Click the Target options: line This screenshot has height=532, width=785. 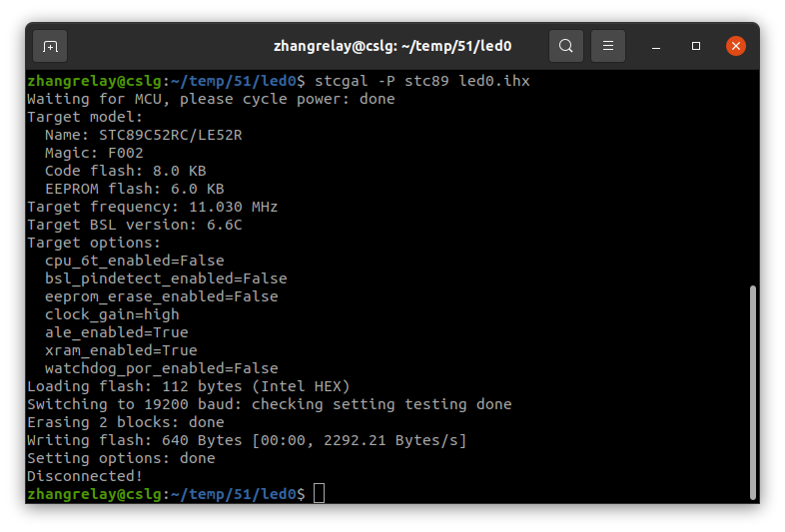(94, 244)
